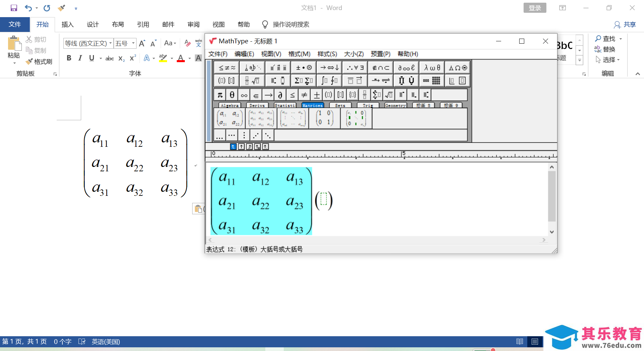
Task: Open the MathType 文件(F) menu
Action: point(218,54)
